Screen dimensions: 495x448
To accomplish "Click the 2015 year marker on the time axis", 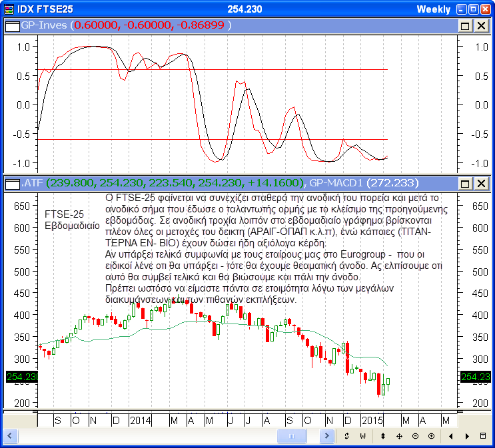I will coord(372,420).
